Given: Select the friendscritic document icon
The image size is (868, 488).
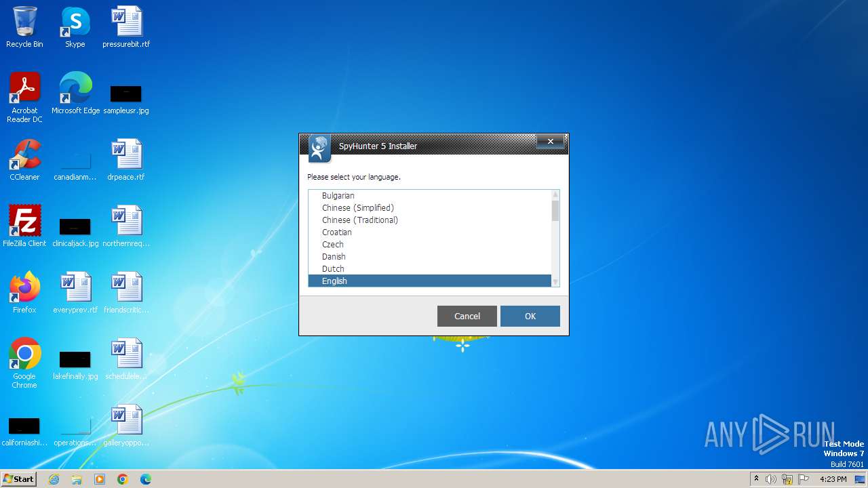Looking at the screenshot, I should coord(126,293).
